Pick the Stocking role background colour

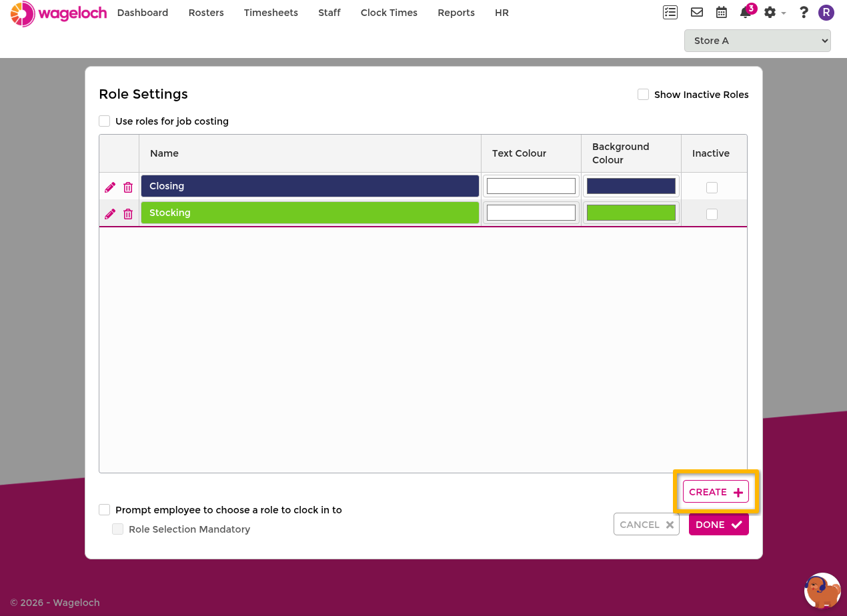point(631,213)
